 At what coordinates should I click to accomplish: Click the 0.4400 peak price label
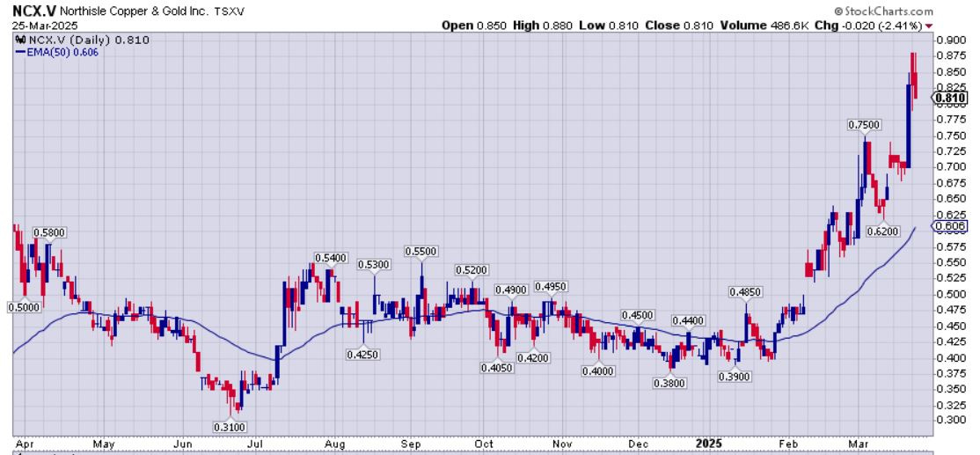pos(688,320)
